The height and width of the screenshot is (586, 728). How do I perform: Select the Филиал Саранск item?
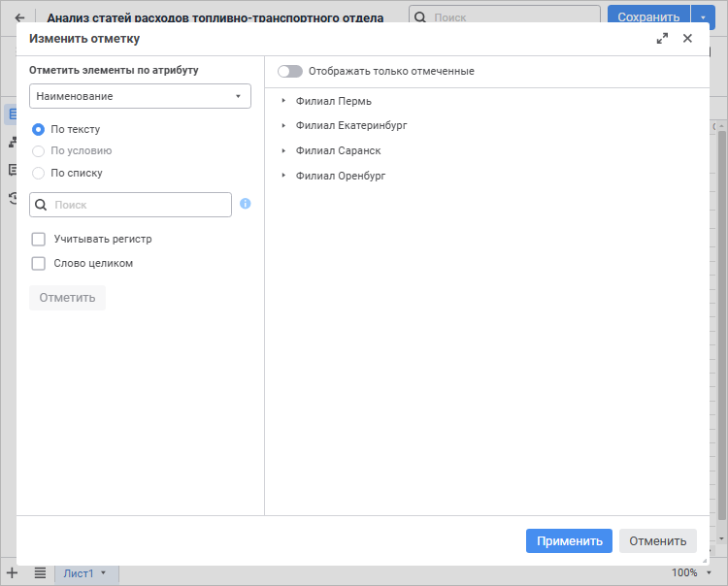coord(338,150)
